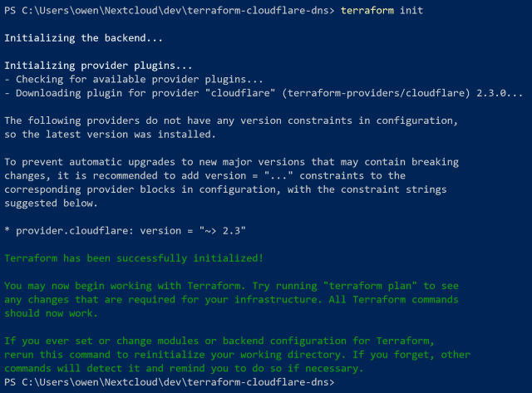Click the quoted "terraform plan" suggestion
This screenshot has width=532, height=393.
tap(370, 286)
